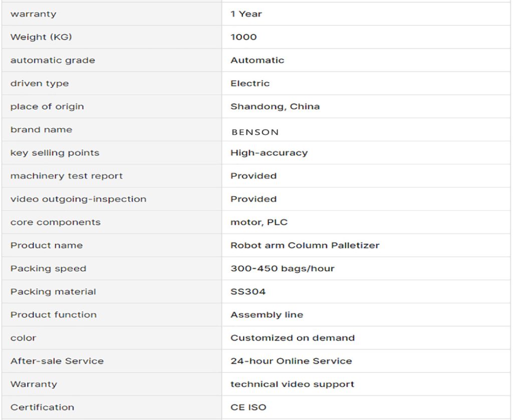Click the "CE ISO" certification value
513x420 pixels.
point(248,407)
